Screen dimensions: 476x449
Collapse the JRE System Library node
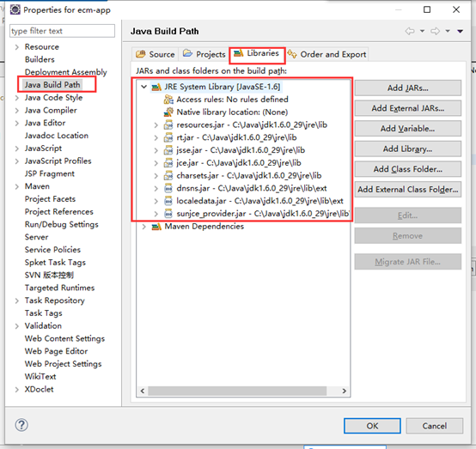click(x=143, y=87)
